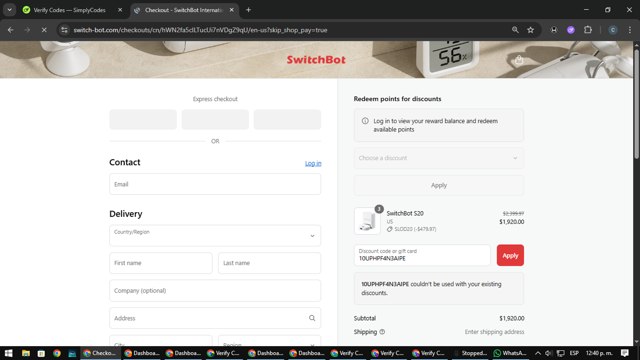Click the Address input field
The height and width of the screenshot is (360, 640).
point(215,318)
